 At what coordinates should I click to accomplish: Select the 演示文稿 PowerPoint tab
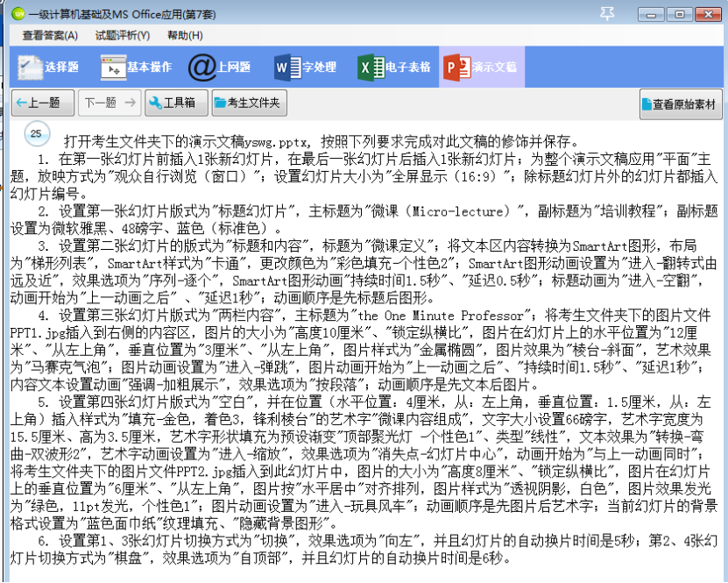(x=482, y=67)
